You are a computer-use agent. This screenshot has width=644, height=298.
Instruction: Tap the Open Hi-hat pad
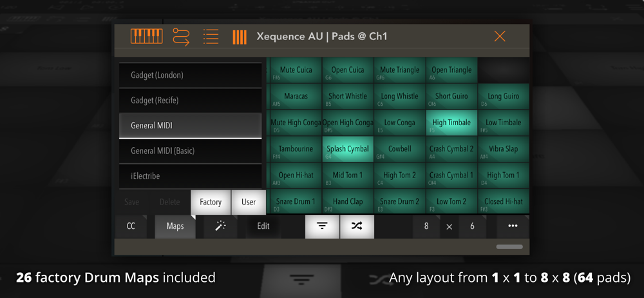296,175
